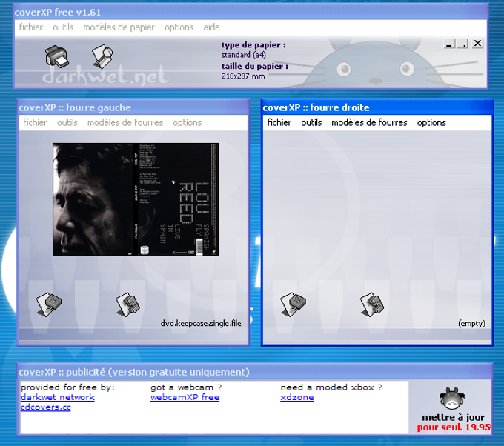
Task: Minimize the main coverXP window
Action: 449,44
